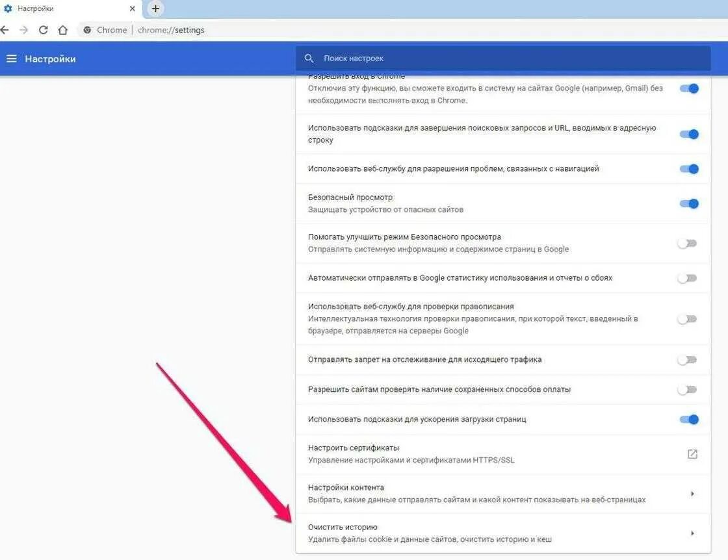Click the gear icon on Настройки tab
This screenshot has width=728, height=560.
pos(8,8)
